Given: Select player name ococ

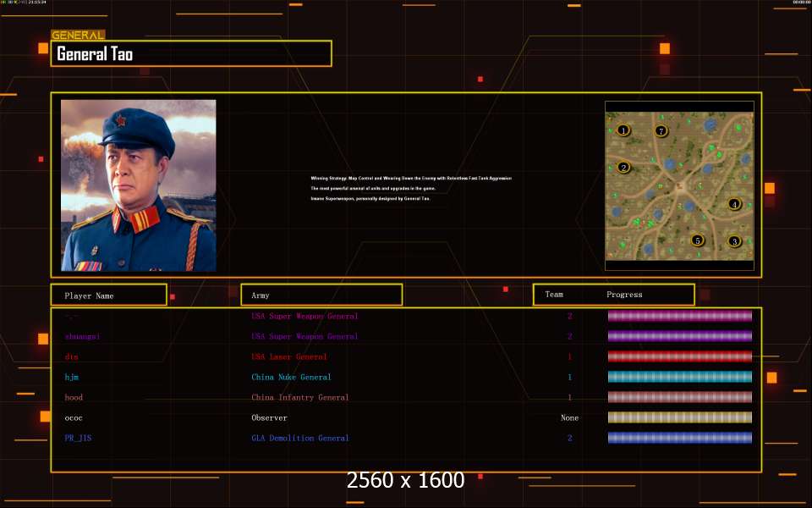Looking at the screenshot, I should tap(74, 417).
